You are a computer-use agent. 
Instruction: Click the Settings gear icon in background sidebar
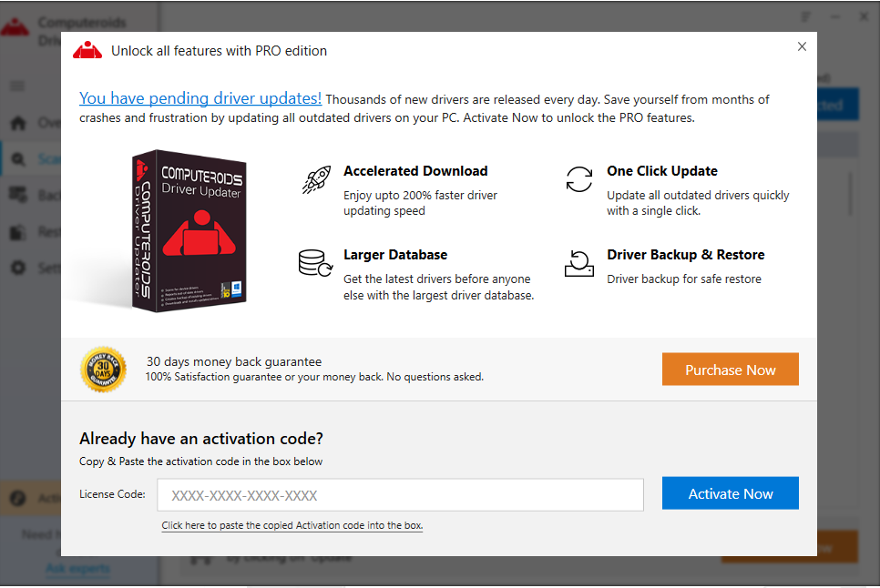[x=18, y=268]
